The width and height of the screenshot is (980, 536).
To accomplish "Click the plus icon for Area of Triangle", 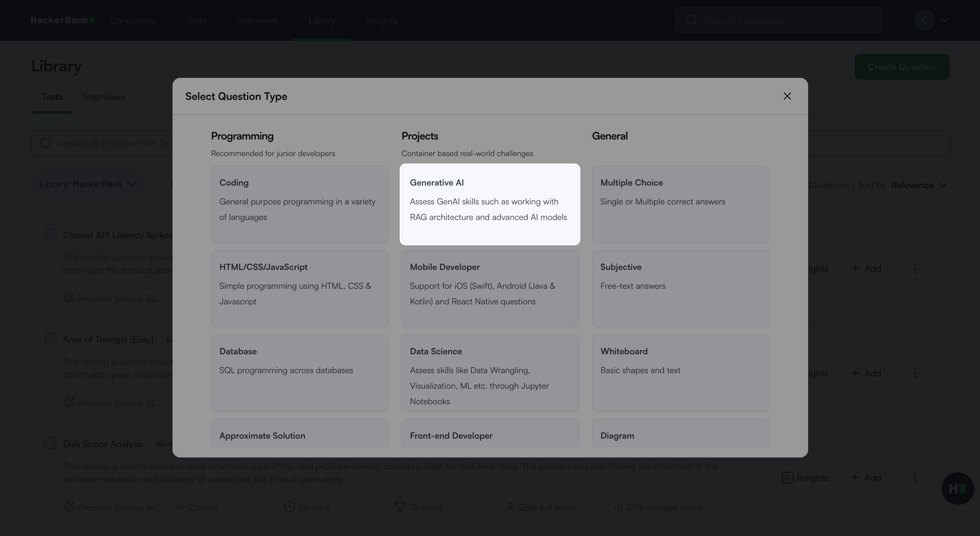I will pos(855,373).
